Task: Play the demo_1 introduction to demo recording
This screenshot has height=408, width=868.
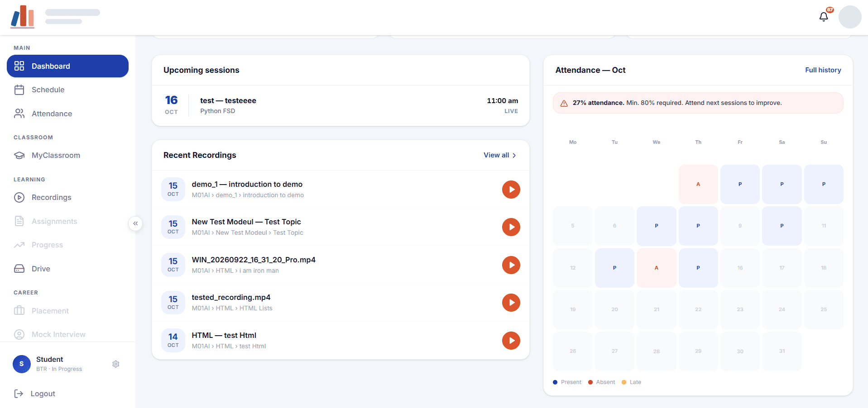Action: click(x=511, y=190)
